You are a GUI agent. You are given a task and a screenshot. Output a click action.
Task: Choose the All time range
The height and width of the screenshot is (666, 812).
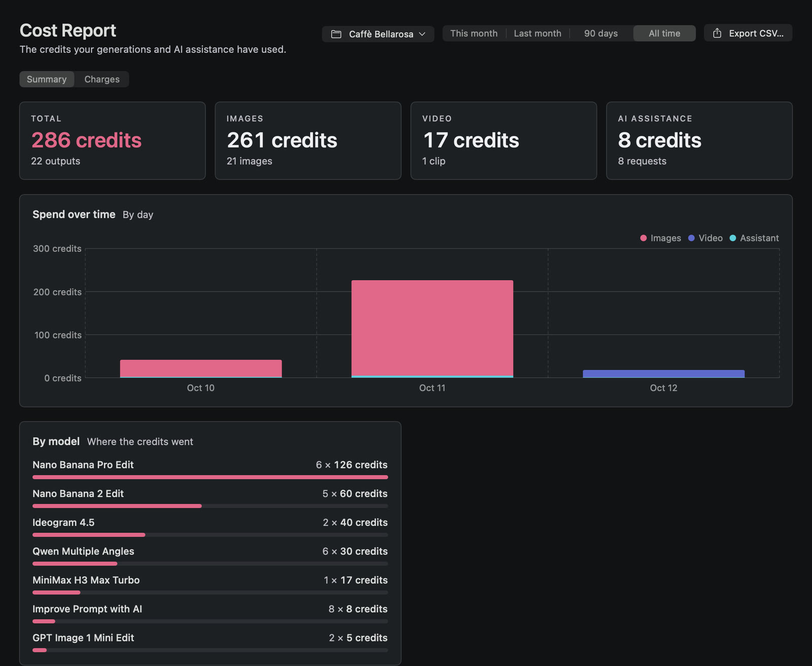tap(664, 33)
